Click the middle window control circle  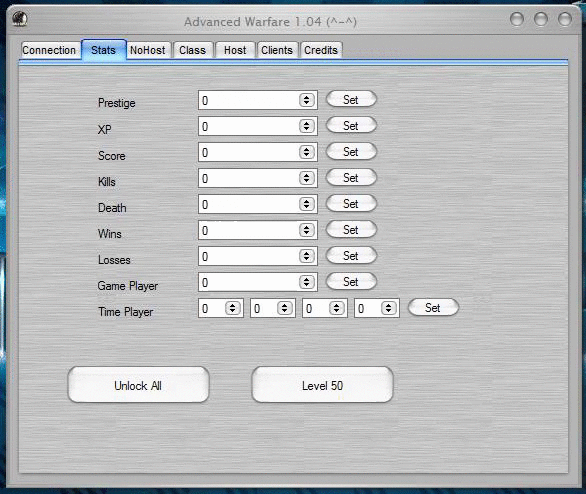point(541,19)
